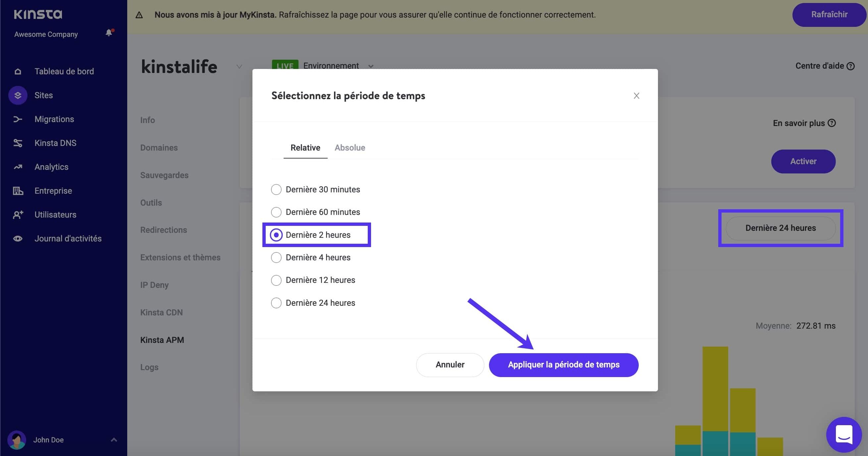The width and height of the screenshot is (868, 456).
Task: Open Tableau de bord in sidebar
Action: pos(64,72)
